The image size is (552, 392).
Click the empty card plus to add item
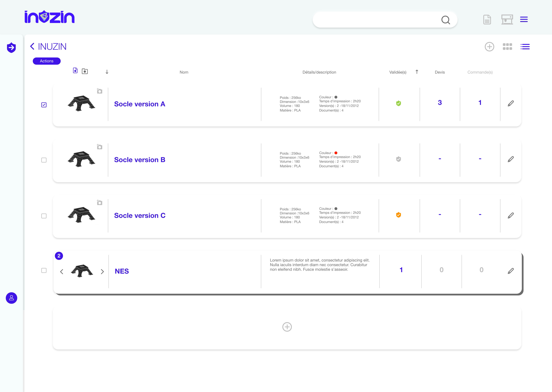[x=287, y=327]
